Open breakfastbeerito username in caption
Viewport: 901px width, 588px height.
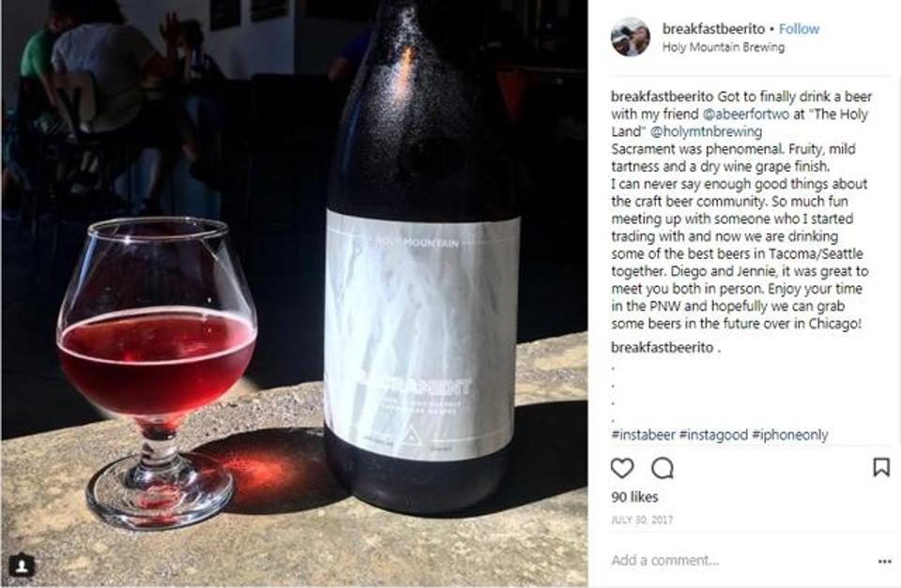click(662, 97)
